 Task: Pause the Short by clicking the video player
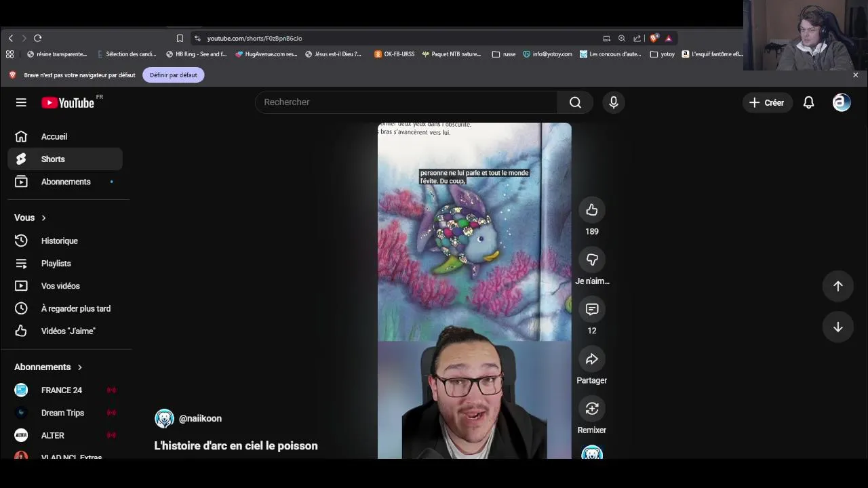click(475, 291)
